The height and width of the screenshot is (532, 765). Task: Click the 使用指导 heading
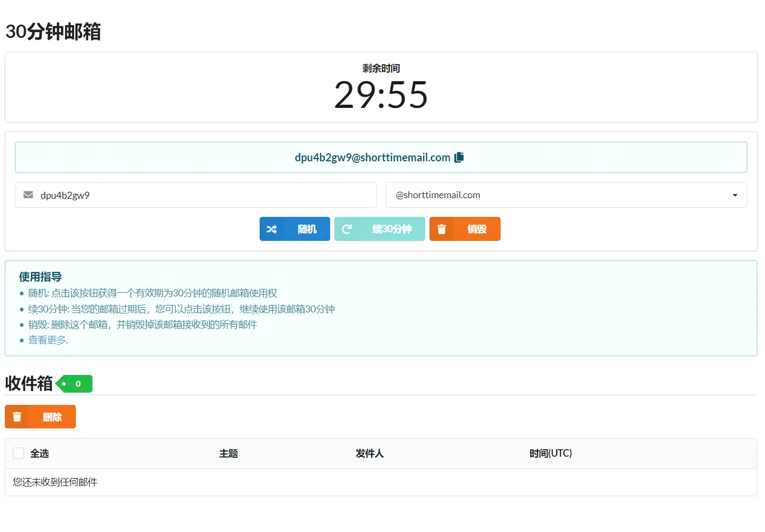click(41, 277)
